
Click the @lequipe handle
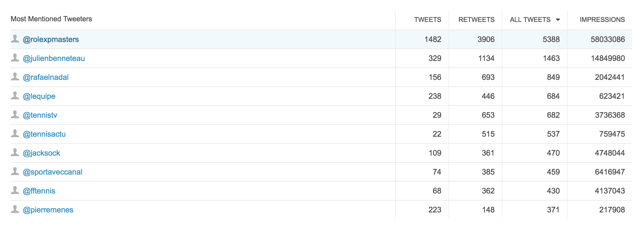pyautogui.click(x=39, y=96)
